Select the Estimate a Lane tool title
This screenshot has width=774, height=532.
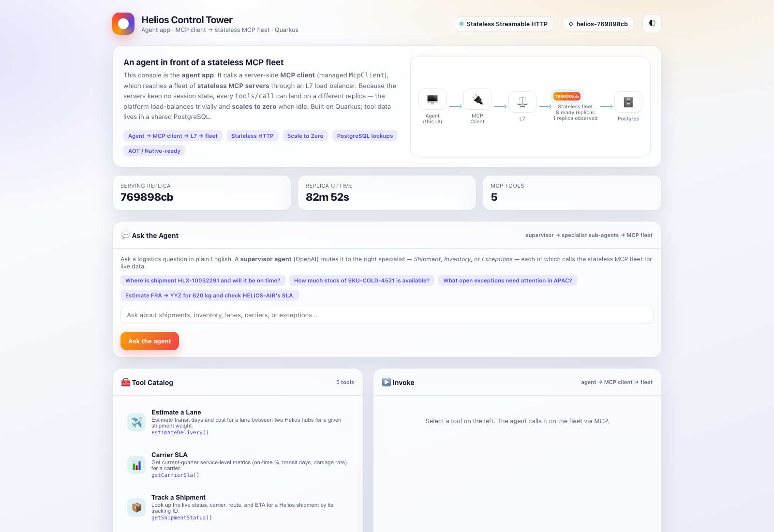click(176, 412)
